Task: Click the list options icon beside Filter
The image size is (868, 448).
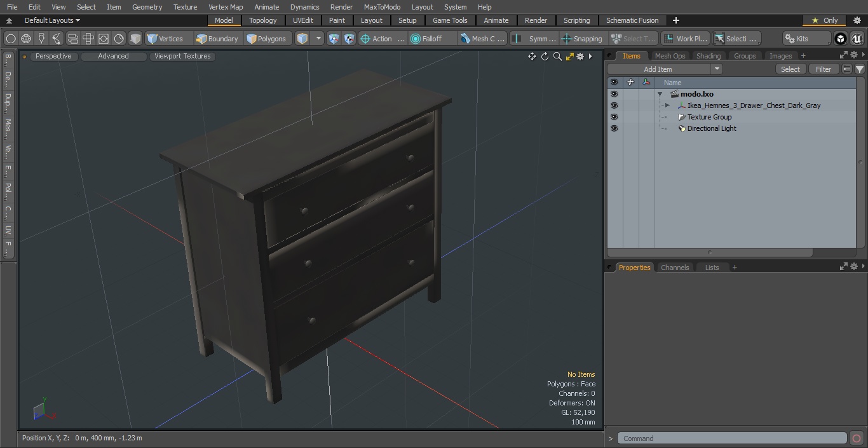Action: 847,69
